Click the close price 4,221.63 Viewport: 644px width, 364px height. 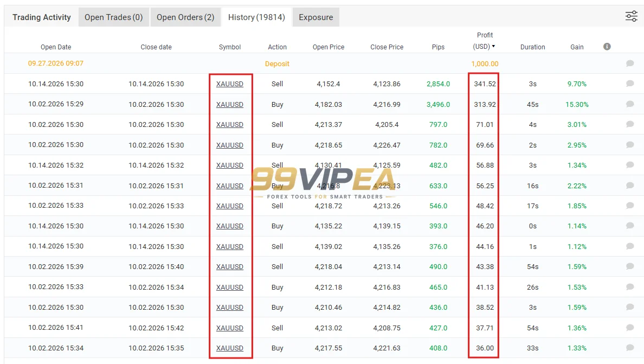tap(387, 348)
